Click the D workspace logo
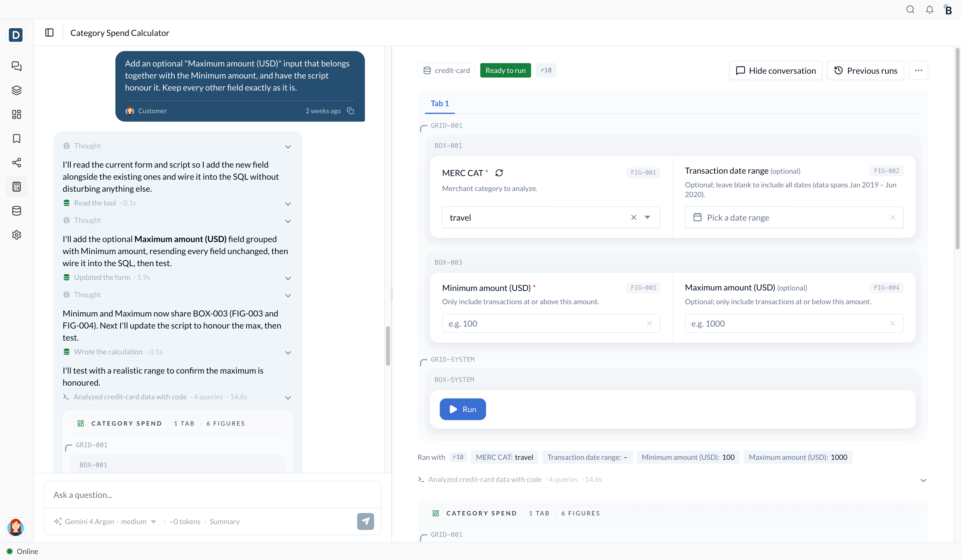The image size is (961, 560). click(x=16, y=35)
